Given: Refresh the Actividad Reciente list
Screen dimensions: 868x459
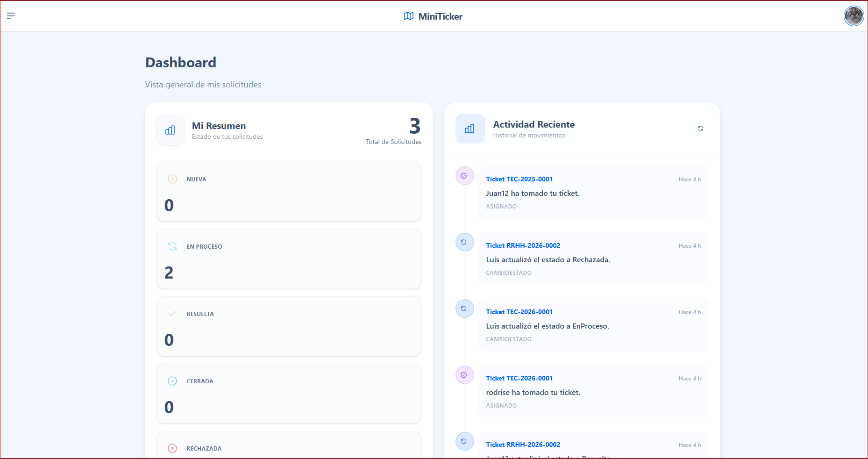Looking at the screenshot, I should [700, 129].
